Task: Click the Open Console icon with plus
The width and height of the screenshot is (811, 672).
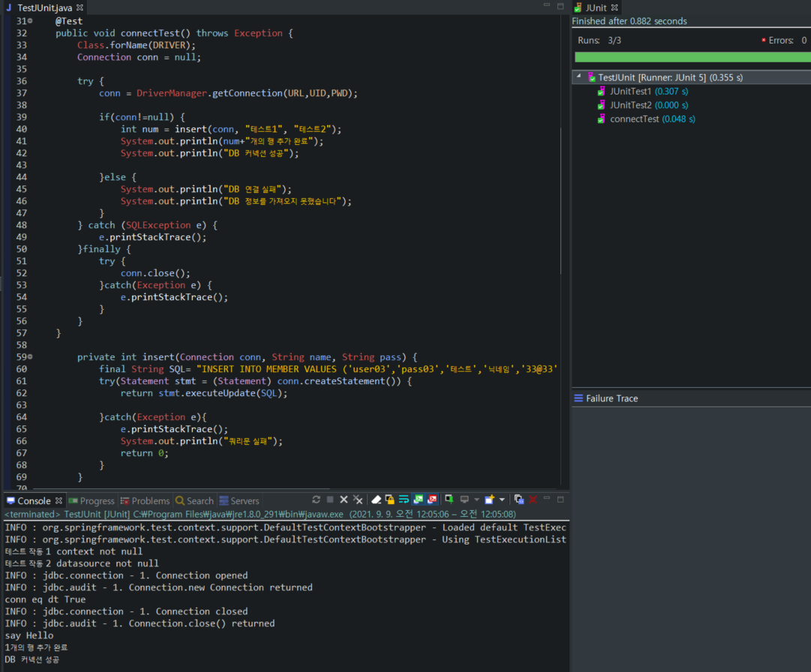Action: pos(489,499)
